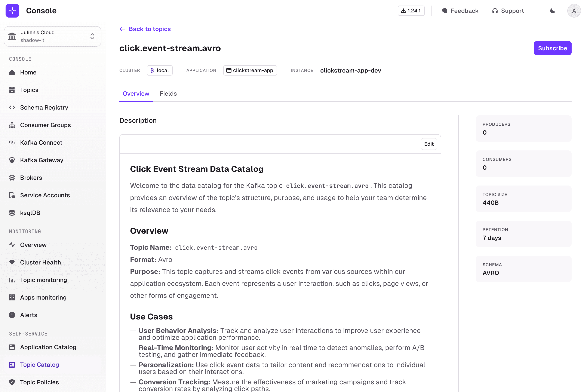Toggle dark mode with moon icon

[x=553, y=11]
